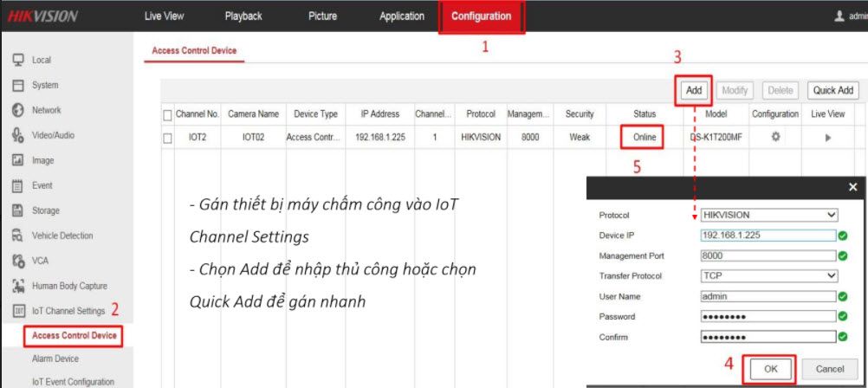Select the Network globe icon
Image resolution: width=868 pixels, height=388 pixels.
(x=18, y=110)
